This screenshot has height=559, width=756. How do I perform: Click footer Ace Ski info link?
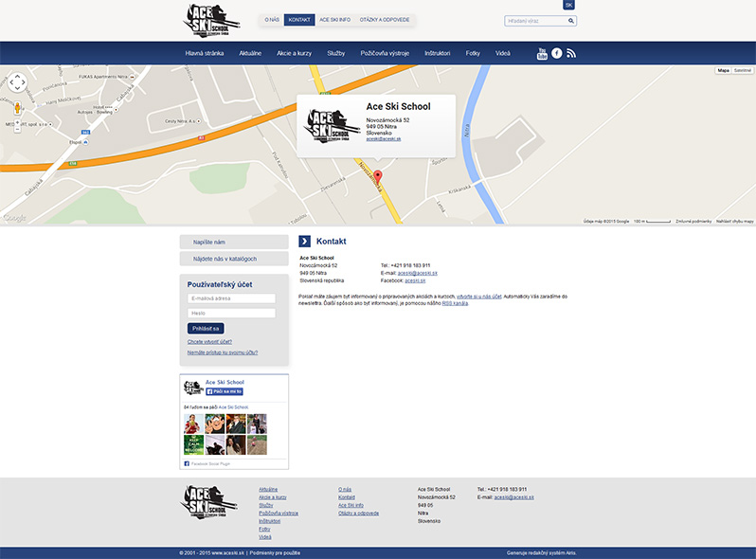[x=351, y=505]
